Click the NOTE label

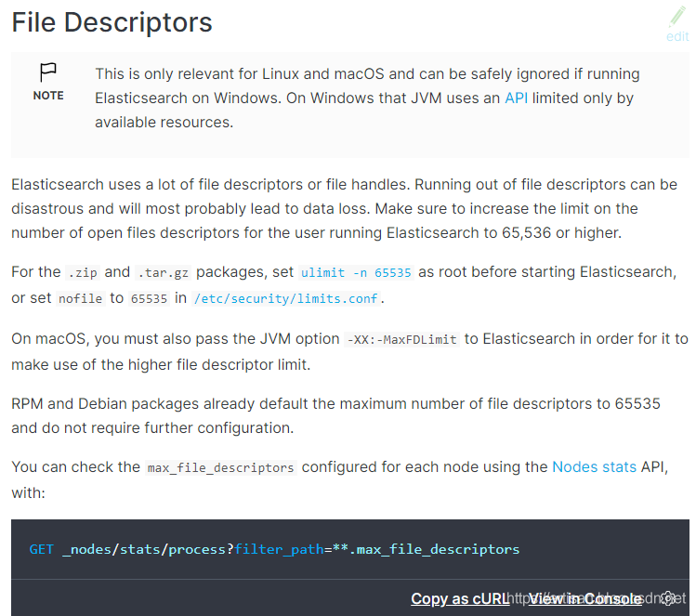click(48, 96)
